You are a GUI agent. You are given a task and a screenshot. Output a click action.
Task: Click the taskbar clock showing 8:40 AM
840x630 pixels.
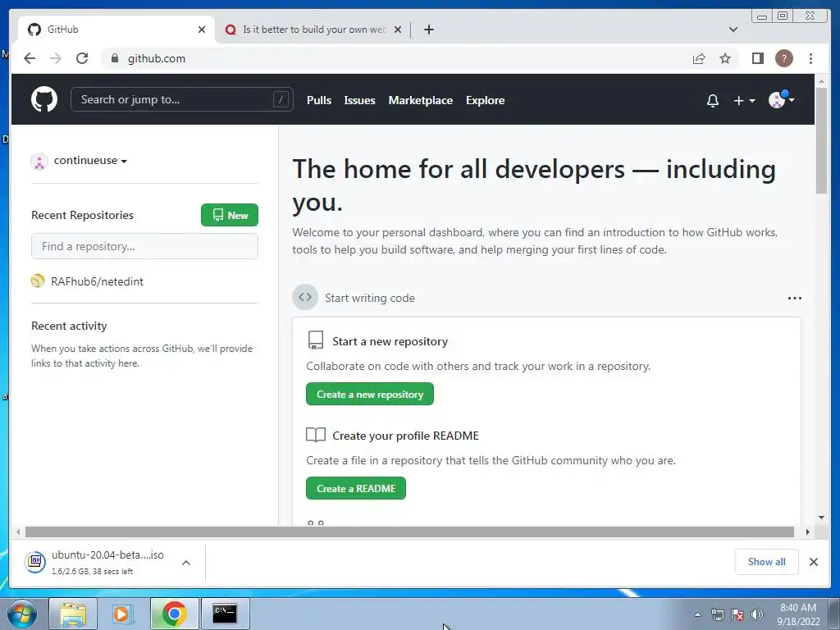798,614
